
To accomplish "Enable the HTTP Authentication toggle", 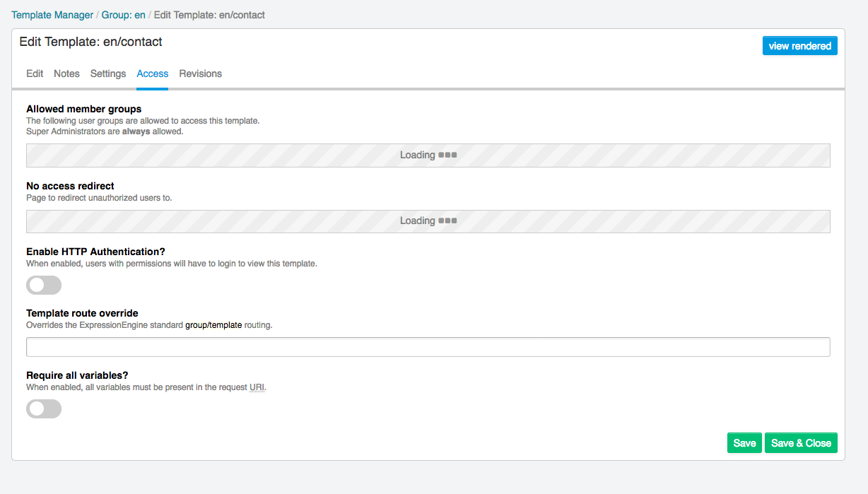I will tap(44, 285).
